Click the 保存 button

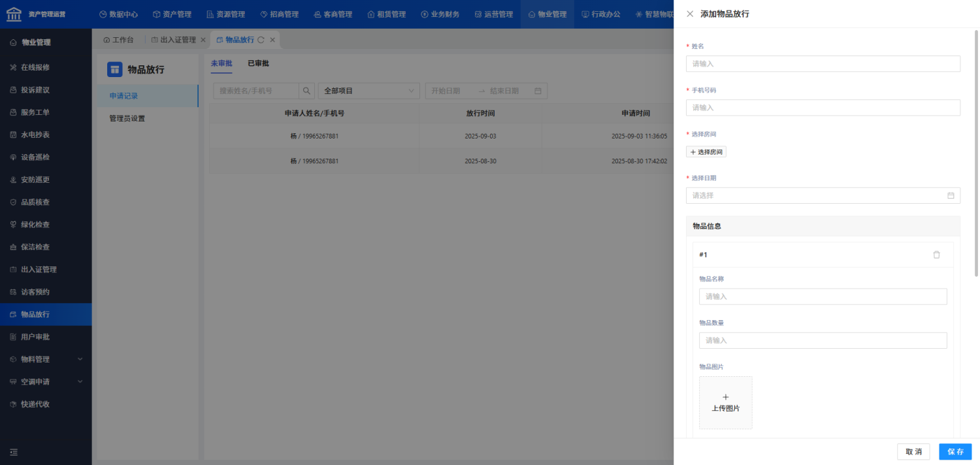tap(955, 452)
